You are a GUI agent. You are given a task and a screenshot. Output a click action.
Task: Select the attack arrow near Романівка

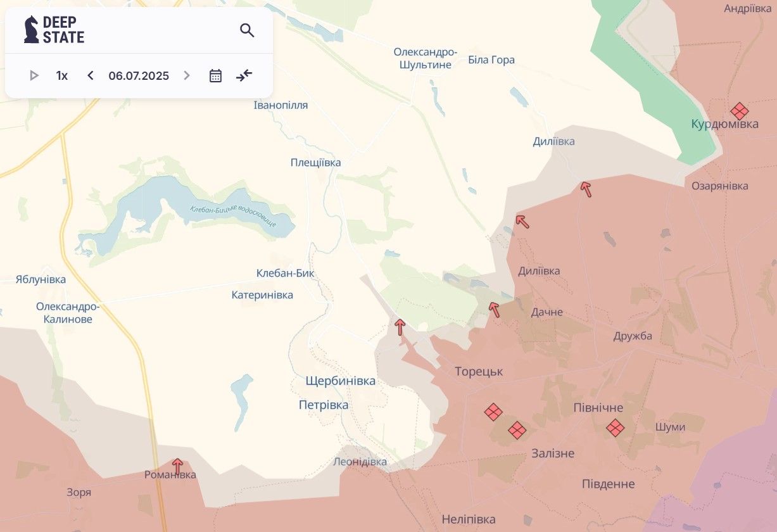(x=177, y=466)
